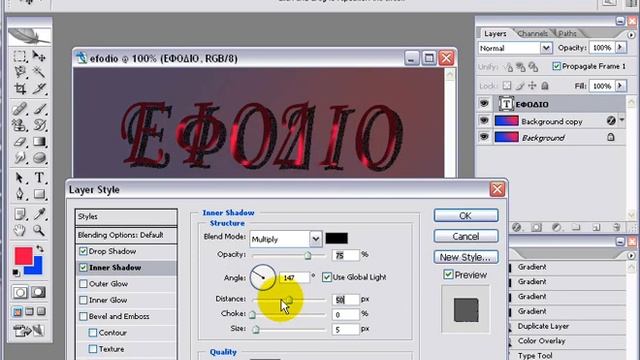Select the Move tool
The width and height of the screenshot is (640, 360).
39,56
